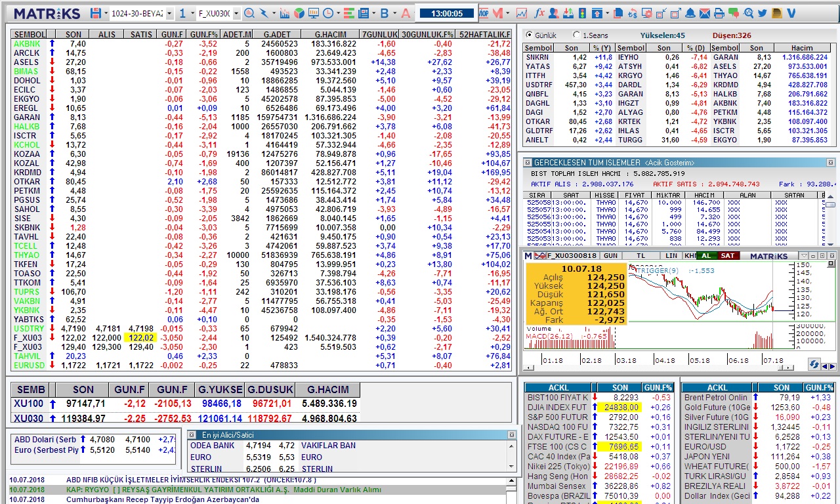The height and width of the screenshot is (504, 840).
Task: Select Brent Petrol row in commodities list
Action: click(x=759, y=398)
